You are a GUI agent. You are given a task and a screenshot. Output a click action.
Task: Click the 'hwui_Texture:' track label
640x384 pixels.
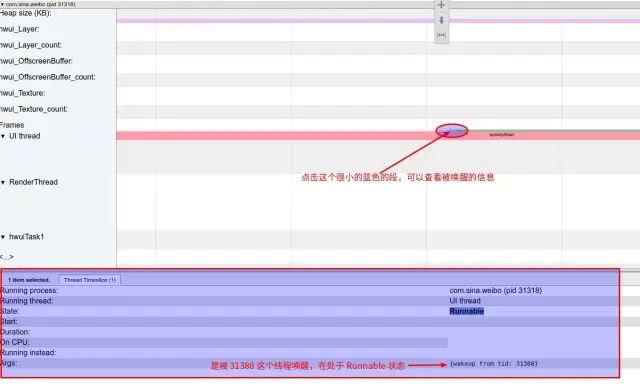(x=23, y=93)
